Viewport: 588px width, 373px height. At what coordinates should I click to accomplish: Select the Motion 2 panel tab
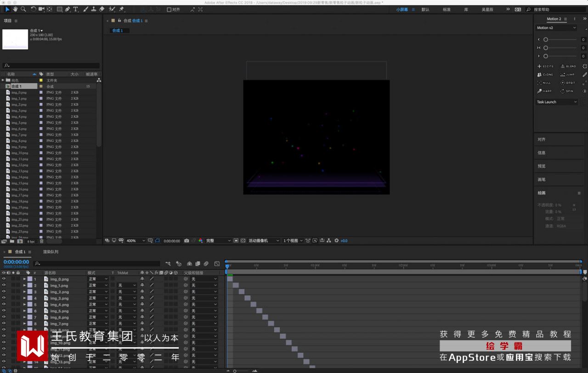pyautogui.click(x=554, y=19)
